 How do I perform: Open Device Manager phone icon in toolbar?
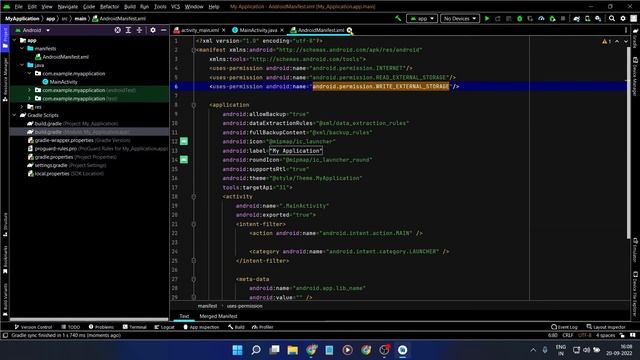click(x=587, y=18)
